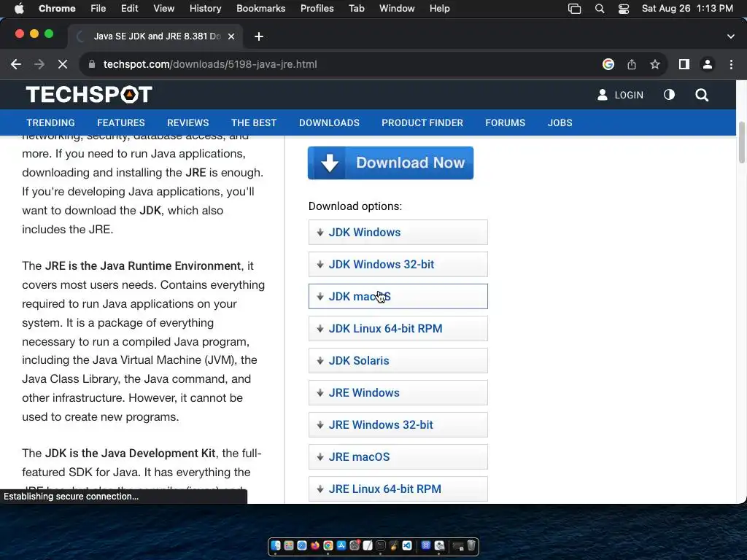Open the Bookmarks menu
Image resolution: width=747 pixels, height=560 pixels.
(260, 8)
